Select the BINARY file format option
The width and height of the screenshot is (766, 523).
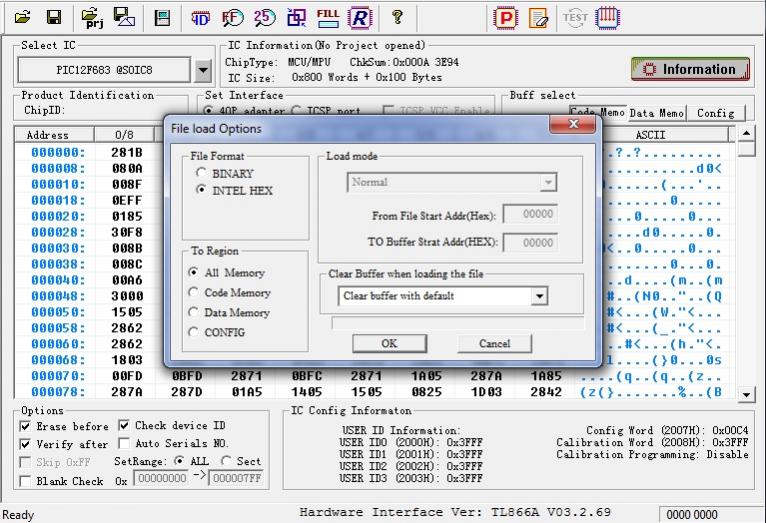[202, 173]
